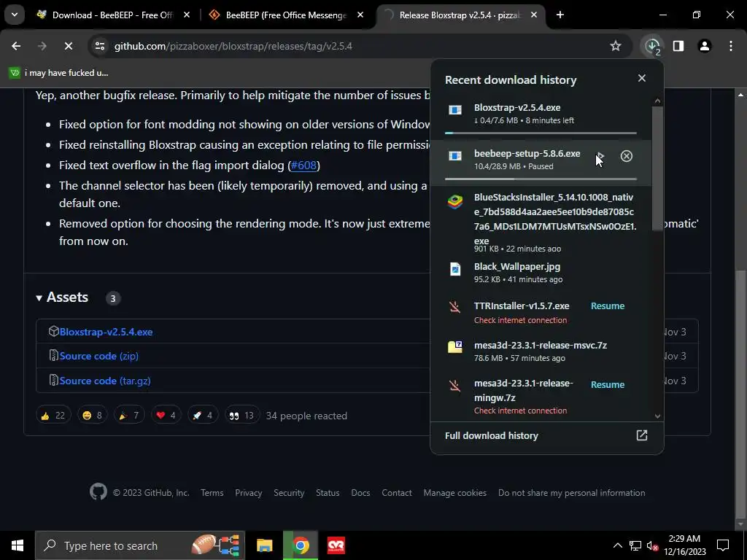The width and height of the screenshot is (747, 560).
Task: Go forward to the next page
Action: tap(42, 46)
